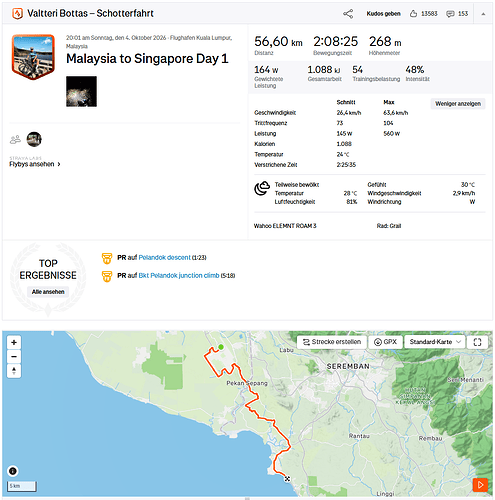The width and height of the screenshot is (495, 500).
Task: Reset map compass orientation
Action: point(14,371)
